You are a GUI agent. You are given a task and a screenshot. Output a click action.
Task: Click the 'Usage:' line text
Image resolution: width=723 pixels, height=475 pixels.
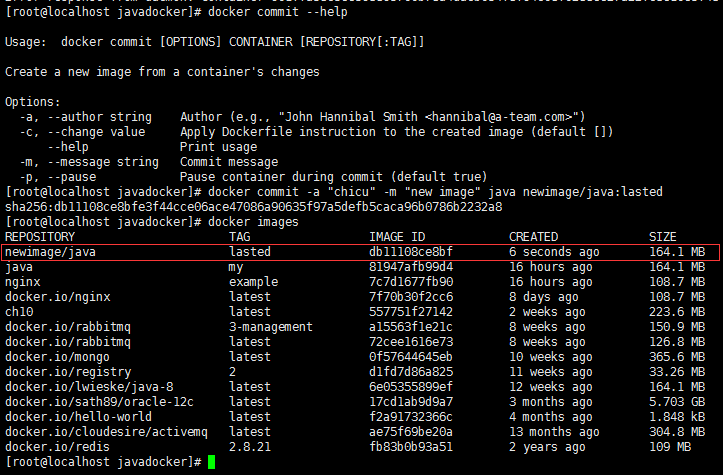click(x=214, y=42)
